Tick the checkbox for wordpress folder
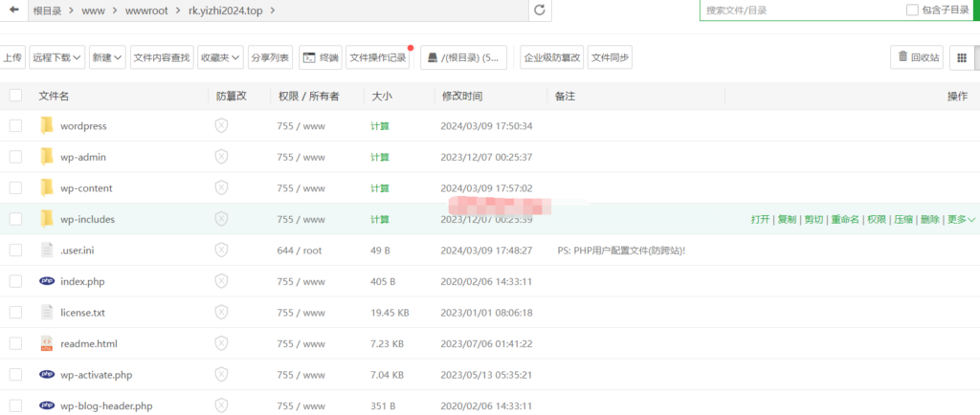The image size is (980, 415). tap(15, 125)
